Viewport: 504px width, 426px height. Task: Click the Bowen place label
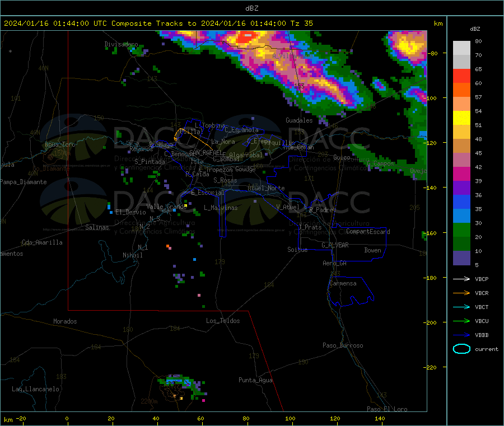(372, 250)
